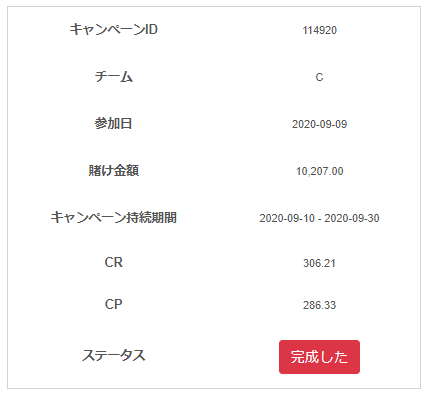Click the CP label

click(113, 304)
